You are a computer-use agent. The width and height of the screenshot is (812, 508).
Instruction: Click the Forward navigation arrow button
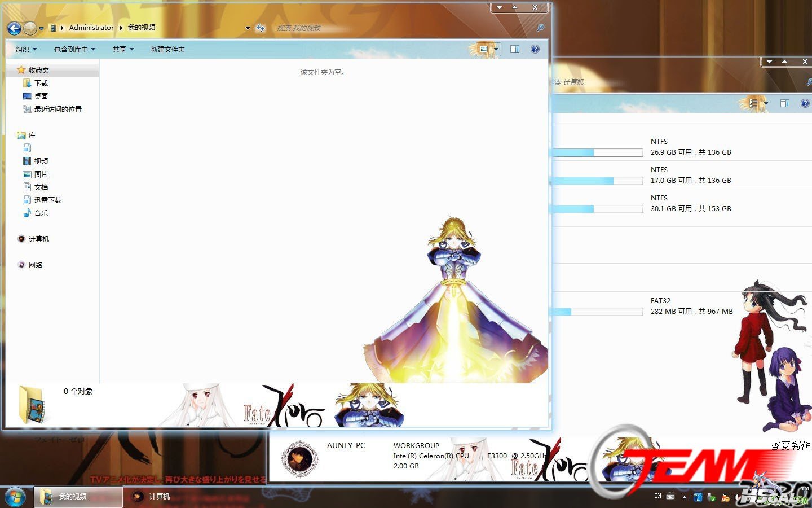click(x=30, y=28)
